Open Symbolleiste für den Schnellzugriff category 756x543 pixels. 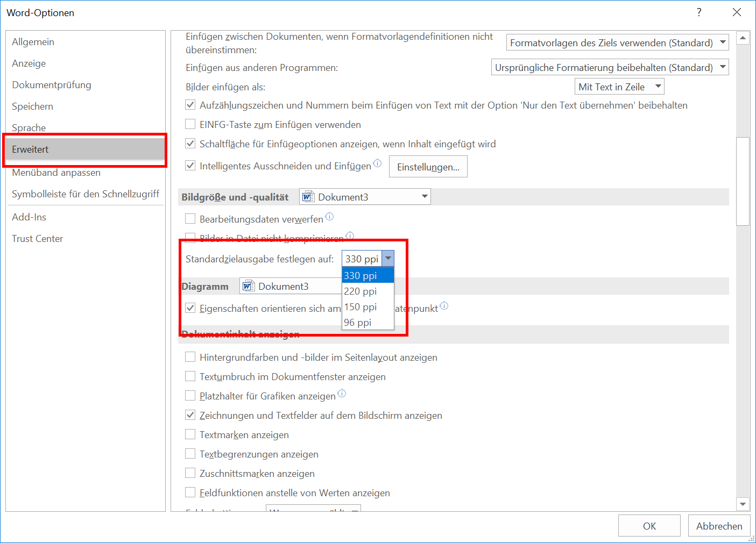coord(86,194)
